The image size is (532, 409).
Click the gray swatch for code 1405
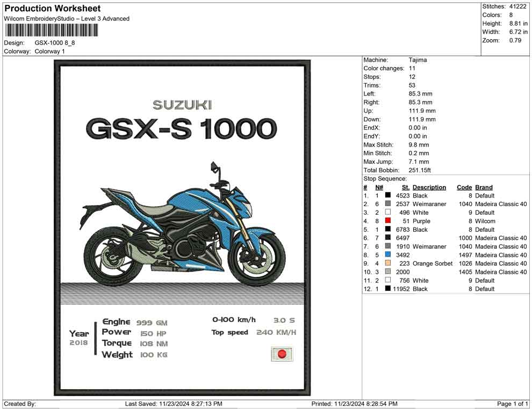pos(388,272)
